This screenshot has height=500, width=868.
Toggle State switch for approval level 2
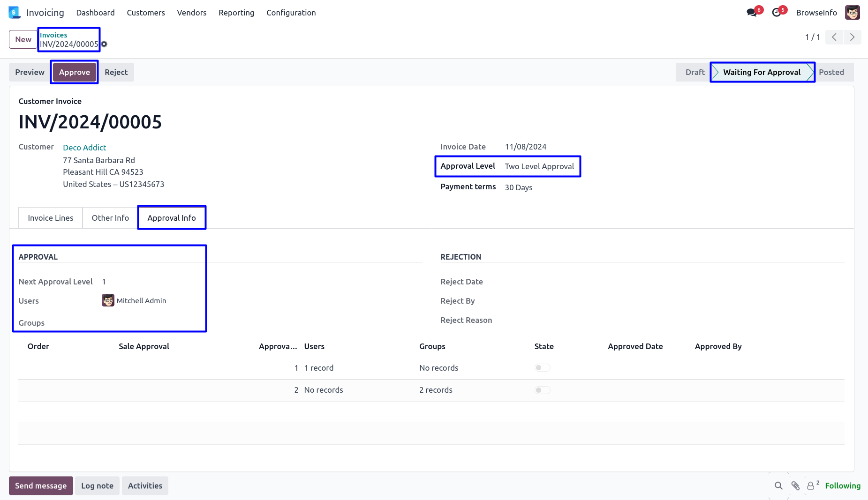click(x=542, y=390)
